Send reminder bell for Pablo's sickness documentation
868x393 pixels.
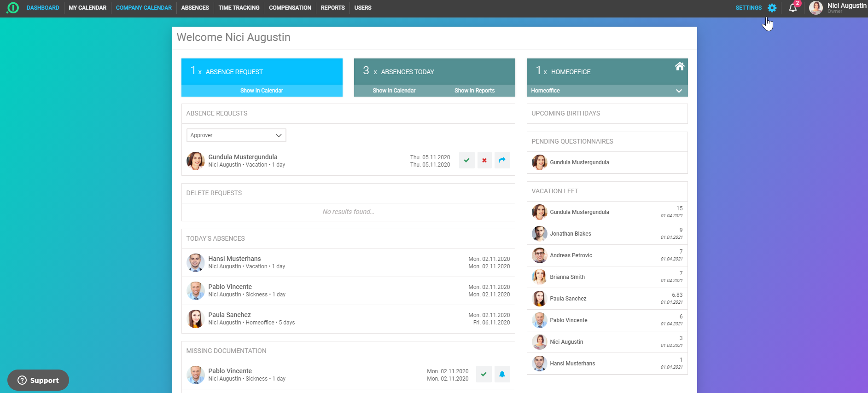pyautogui.click(x=502, y=374)
